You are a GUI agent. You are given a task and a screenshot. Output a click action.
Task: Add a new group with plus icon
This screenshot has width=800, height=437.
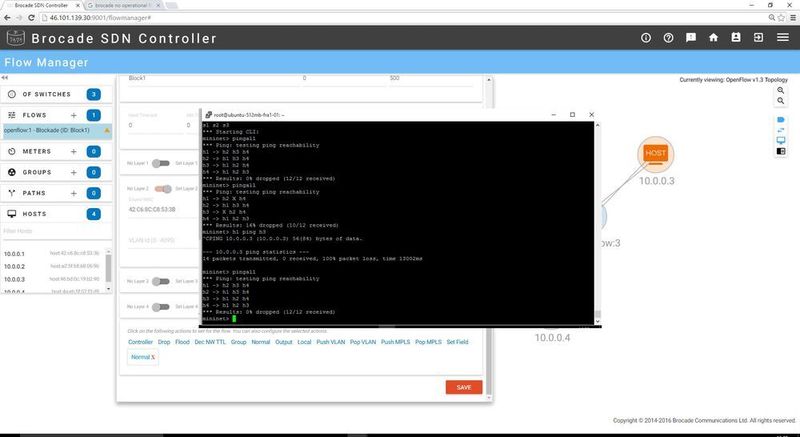(x=73, y=172)
